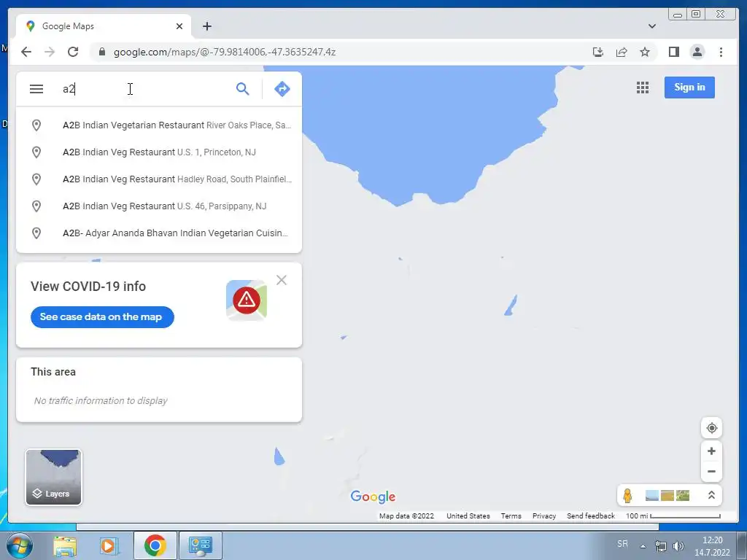Image resolution: width=747 pixels, height=560 pixels.
Task: Open the imagery thumbnails strip
Action: click(x=667, y=495)
